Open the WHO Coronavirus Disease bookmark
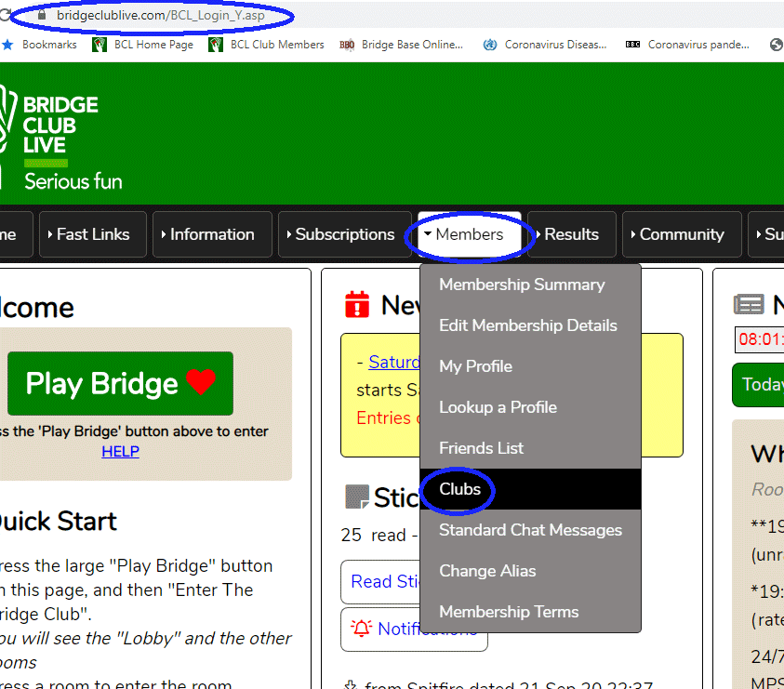 click(x=545, y=45)
